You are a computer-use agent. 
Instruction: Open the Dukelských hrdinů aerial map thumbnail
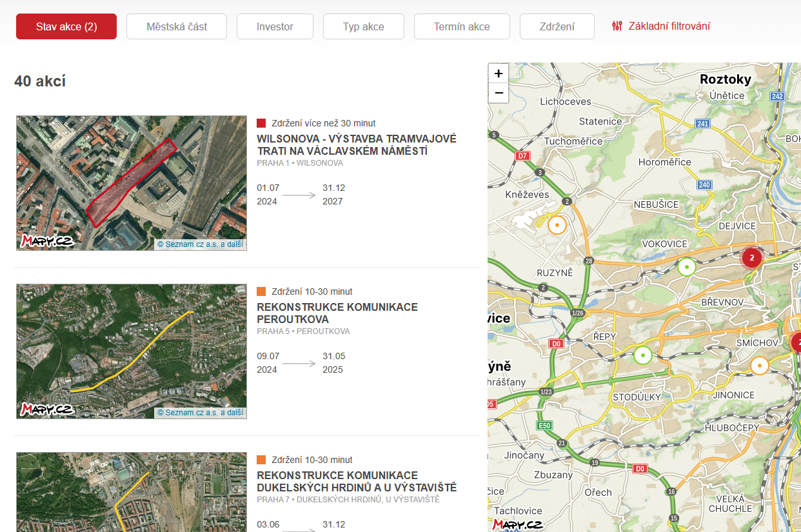pos(132,492)
